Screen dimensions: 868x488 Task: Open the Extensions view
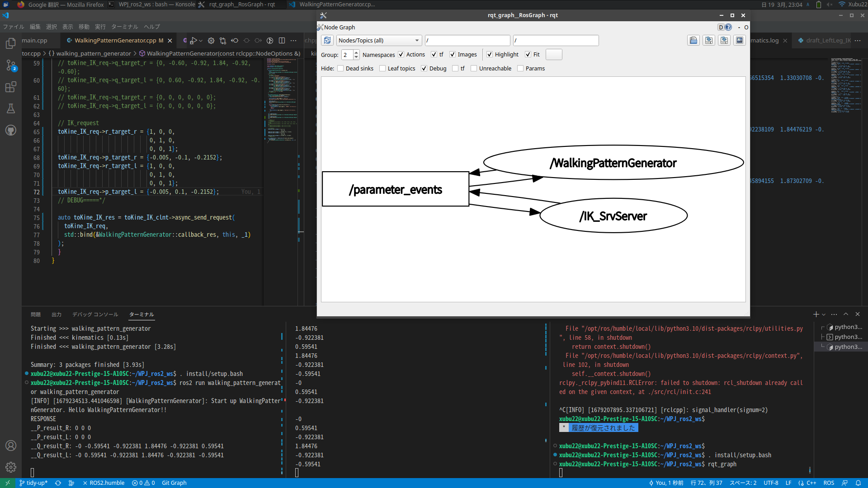pos(10,86)
